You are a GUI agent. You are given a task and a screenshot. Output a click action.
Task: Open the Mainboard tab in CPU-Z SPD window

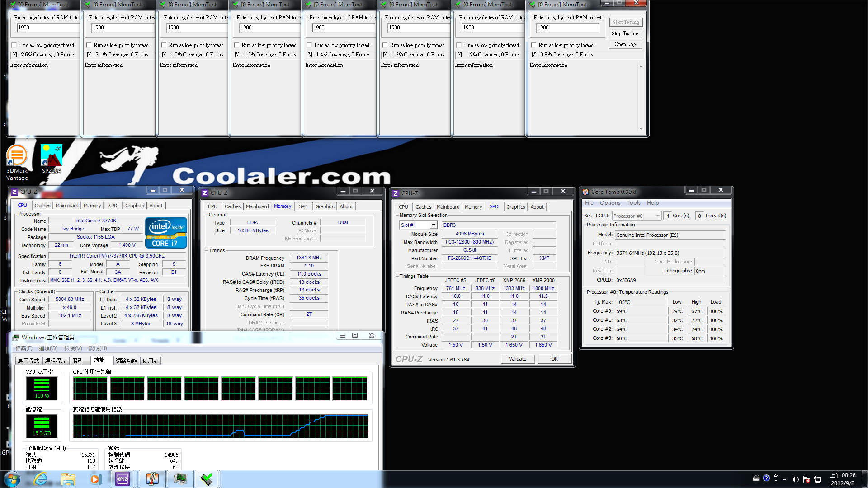click(448, 207)
